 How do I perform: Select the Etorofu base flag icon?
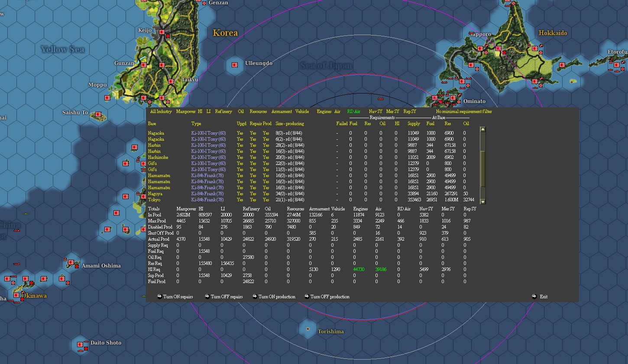tap(617, 65)
